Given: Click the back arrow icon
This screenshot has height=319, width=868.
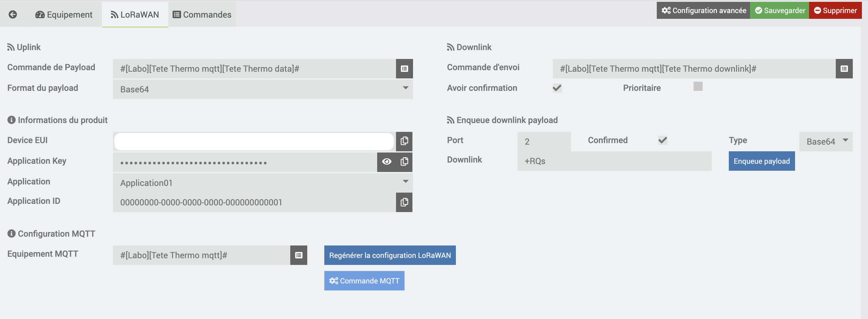Looking at the screenshot, I should [13, 15].
